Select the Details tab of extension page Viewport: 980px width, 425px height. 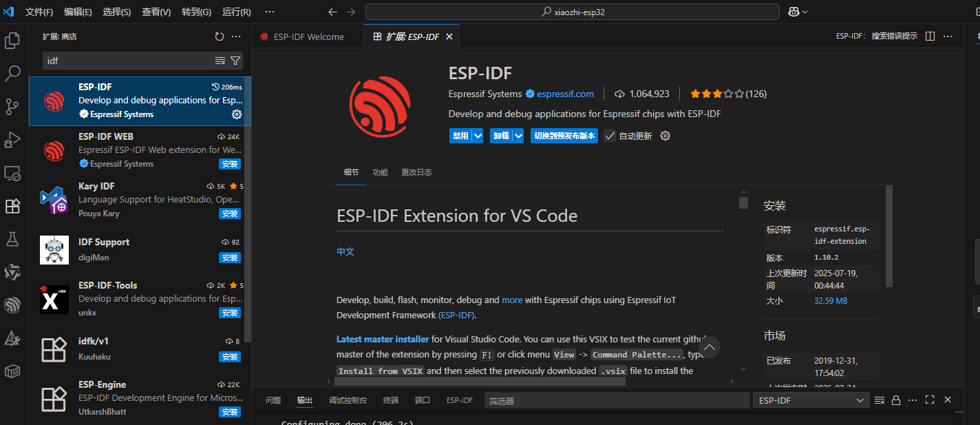351,172
